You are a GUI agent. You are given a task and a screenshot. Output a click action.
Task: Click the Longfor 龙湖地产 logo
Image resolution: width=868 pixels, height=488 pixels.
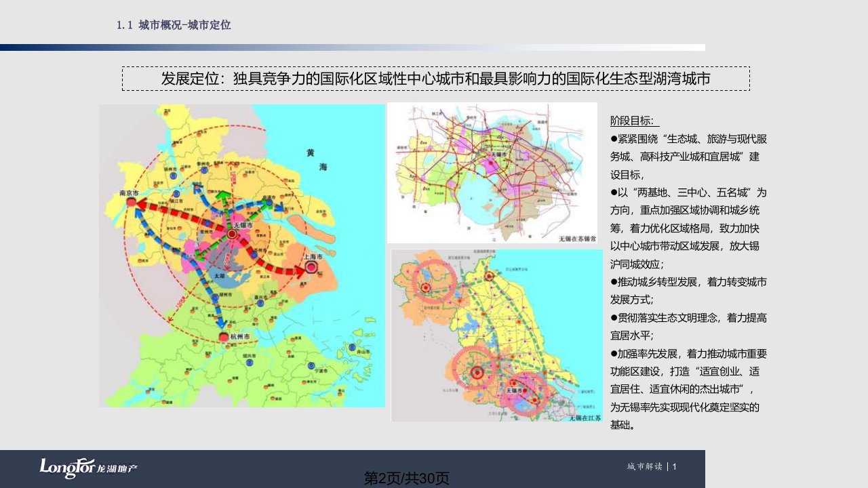pos(88,467)
